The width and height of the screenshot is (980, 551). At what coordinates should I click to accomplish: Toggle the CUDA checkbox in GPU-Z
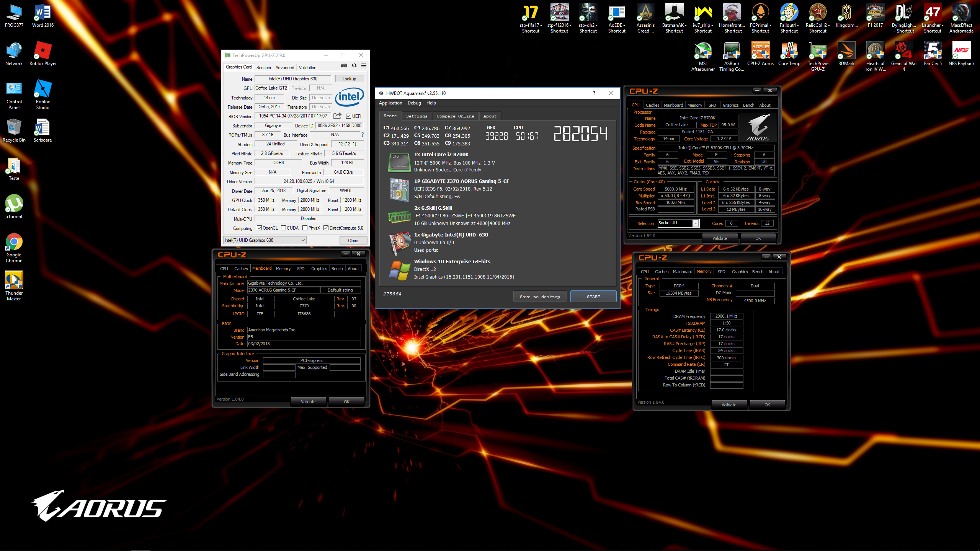pyautogui.click(x=283, y=228)
